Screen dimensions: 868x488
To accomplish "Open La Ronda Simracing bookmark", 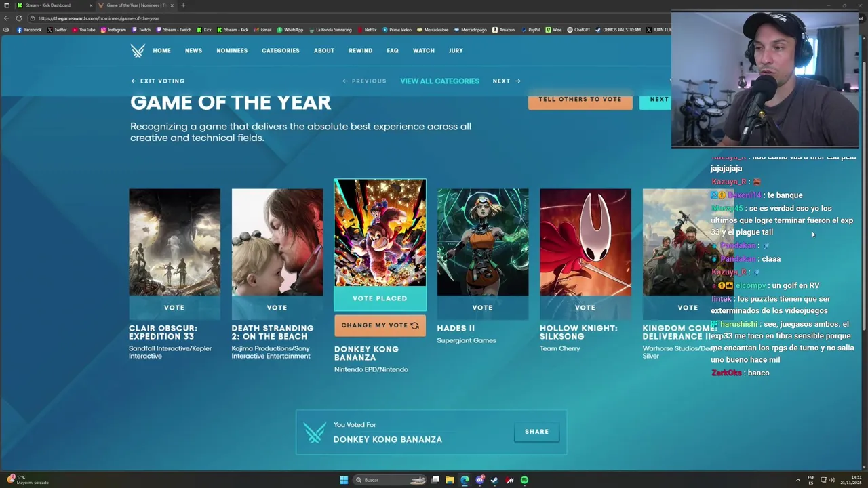I will (330, 30).
